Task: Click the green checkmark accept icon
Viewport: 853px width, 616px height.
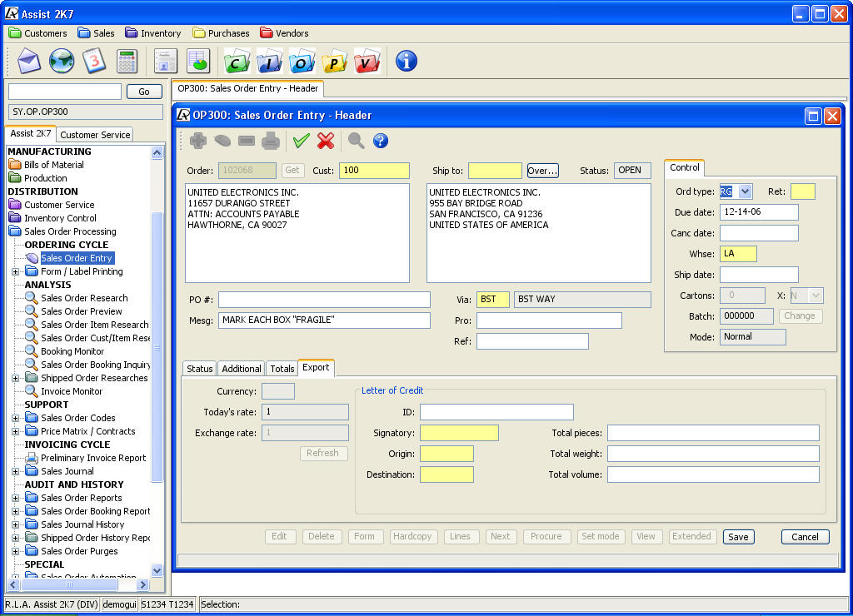Action: tap(301, 141)
